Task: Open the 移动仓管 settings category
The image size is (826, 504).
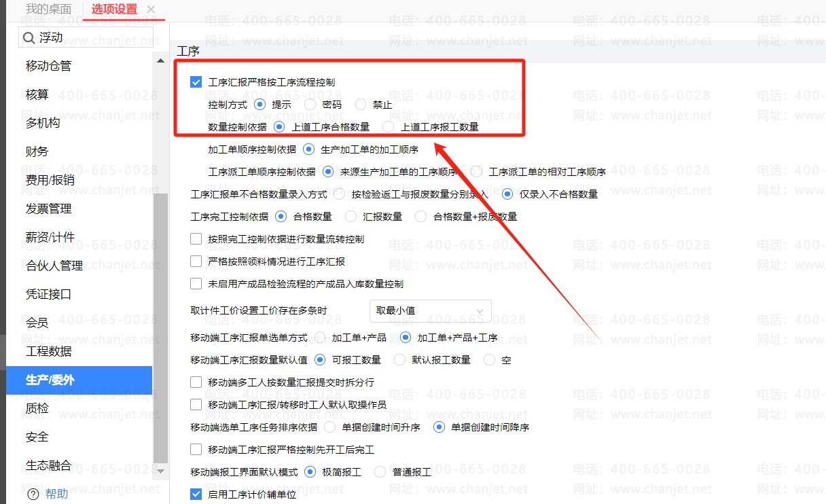Action: point(48,66)
